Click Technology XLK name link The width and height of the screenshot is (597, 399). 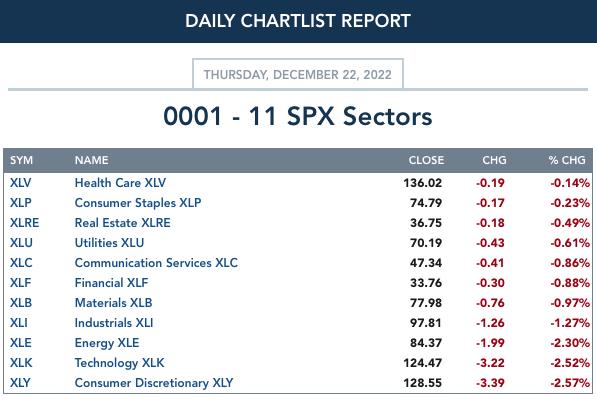120,363
